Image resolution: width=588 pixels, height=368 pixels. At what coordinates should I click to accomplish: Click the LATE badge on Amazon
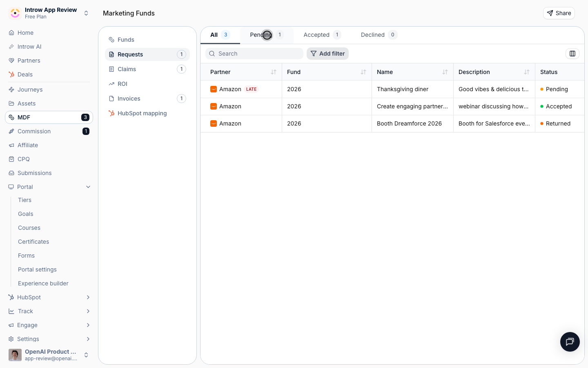pos(252,89)
